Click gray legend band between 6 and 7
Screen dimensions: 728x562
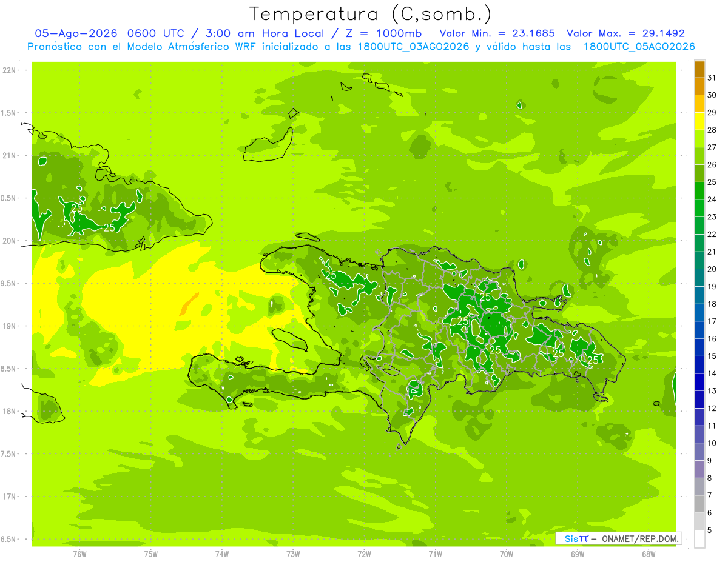699,504
